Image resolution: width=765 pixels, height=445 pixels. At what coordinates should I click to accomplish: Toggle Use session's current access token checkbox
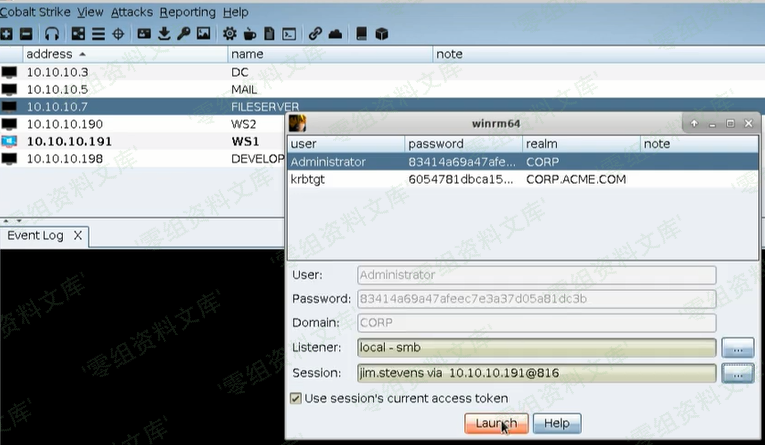295,398
